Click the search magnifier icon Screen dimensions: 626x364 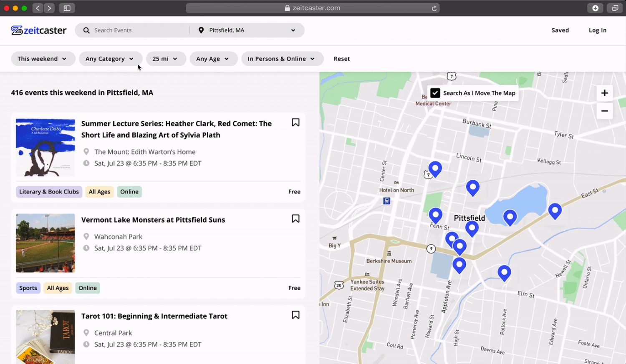coord(86,30)
